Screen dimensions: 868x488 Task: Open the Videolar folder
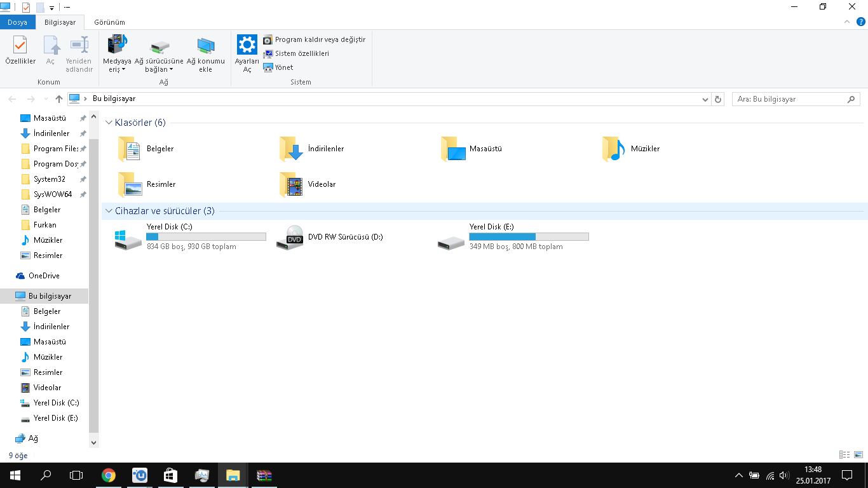pos(292,184)
